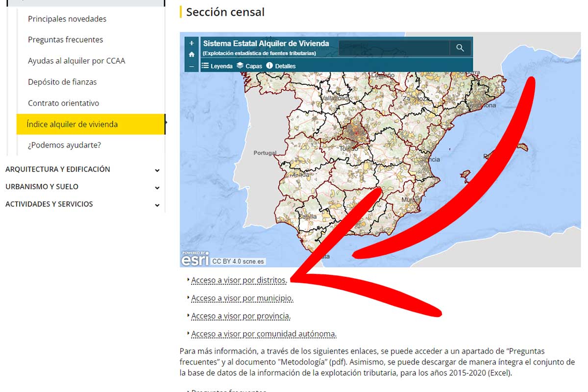The width and height of the screenshot is (588, 392).
Task: Click the CC BY 4.0 scne.es attribution
Action: 238,261
